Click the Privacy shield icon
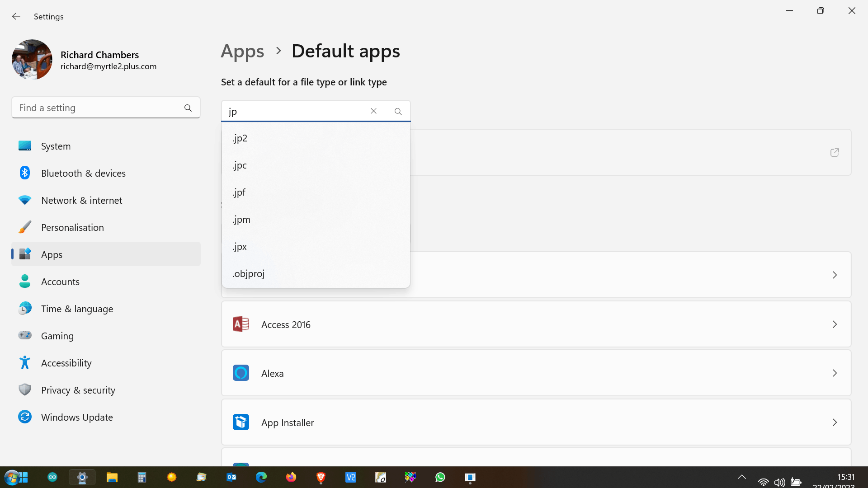The width and height of the screenshot is (868, 488). click(25, 389)
